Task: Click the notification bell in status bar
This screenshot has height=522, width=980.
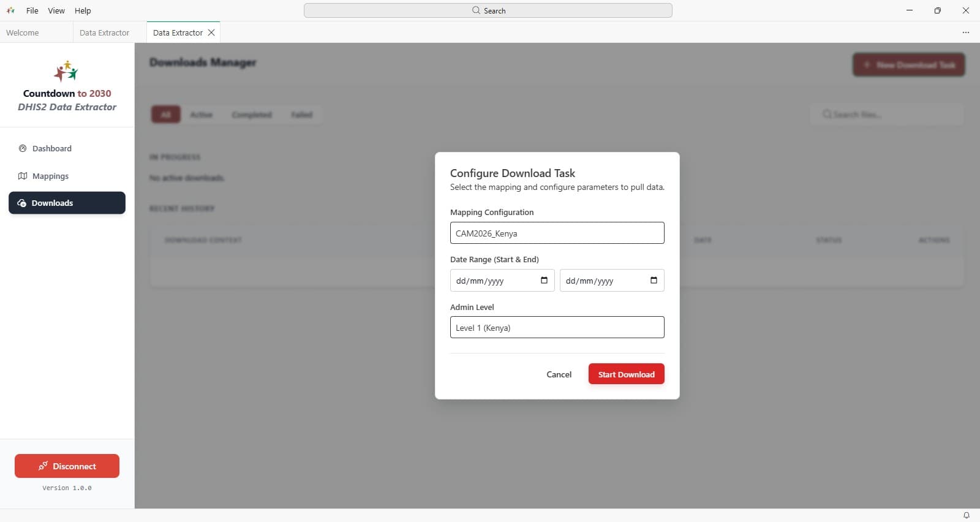Action: coord(967,515)
